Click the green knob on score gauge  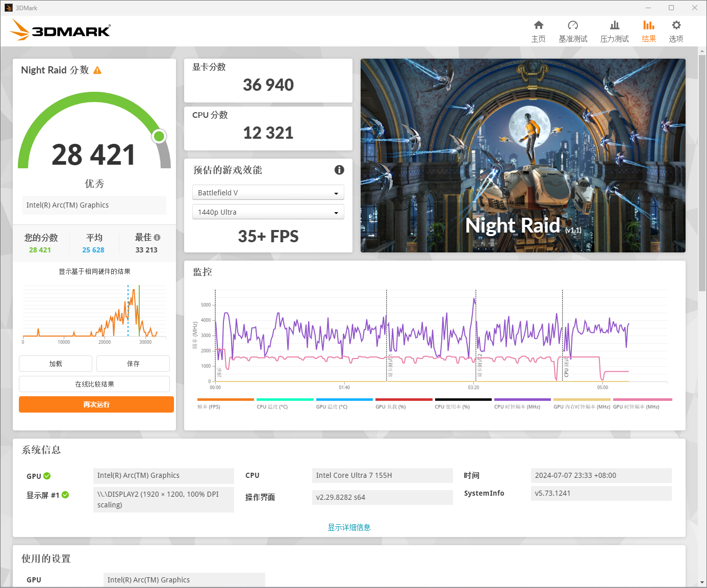tap(159, 136)
